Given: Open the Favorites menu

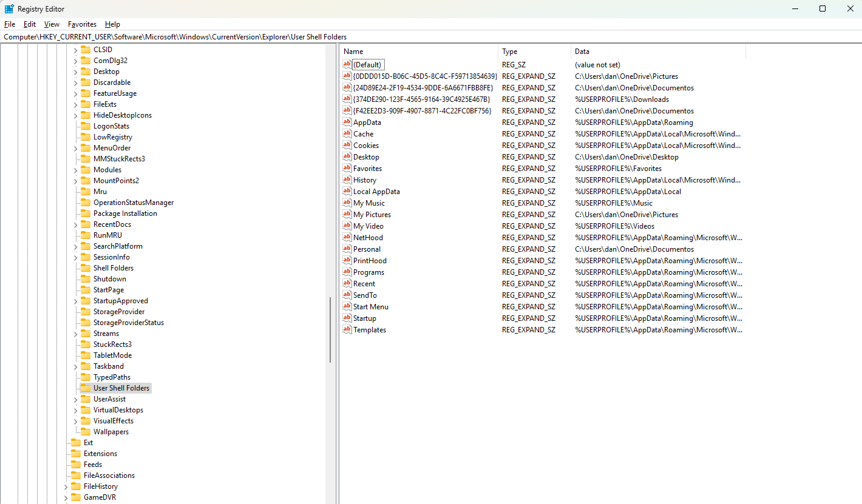Looking at the screenshot, I should click(82, 24).
